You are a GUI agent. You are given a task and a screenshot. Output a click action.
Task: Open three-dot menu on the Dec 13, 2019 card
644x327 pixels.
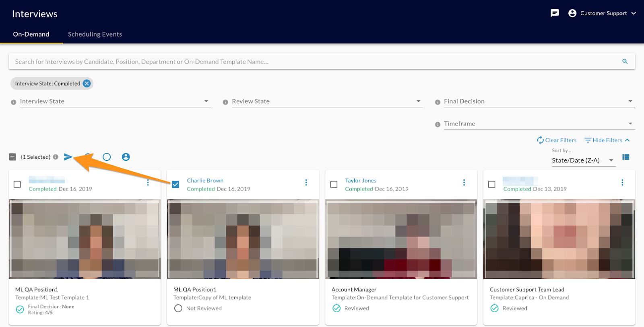coord(622,183)
